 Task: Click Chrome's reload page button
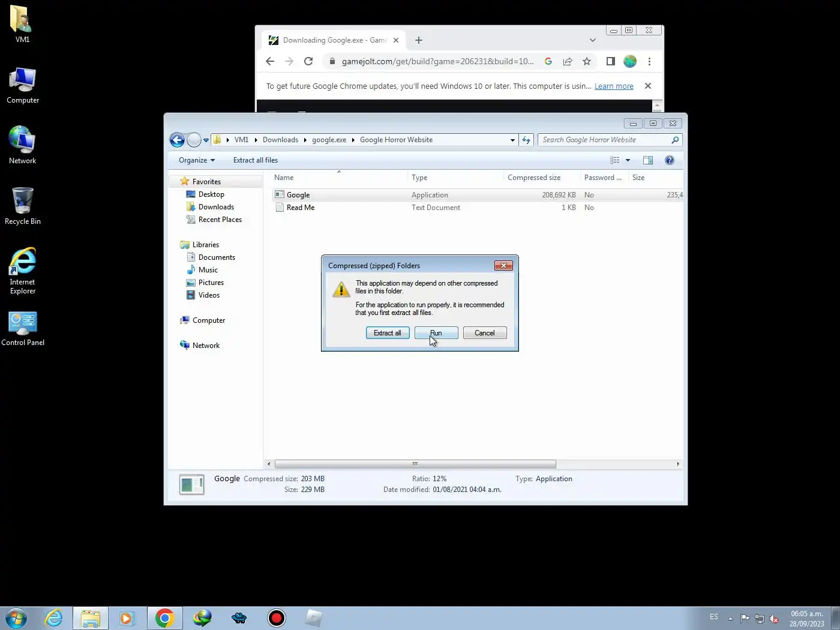pos(308,61)
